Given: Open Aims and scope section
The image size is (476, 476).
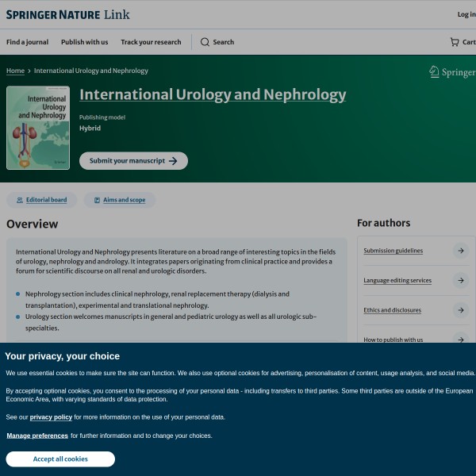Looking at the screenshot, I should tap(120, 200).
